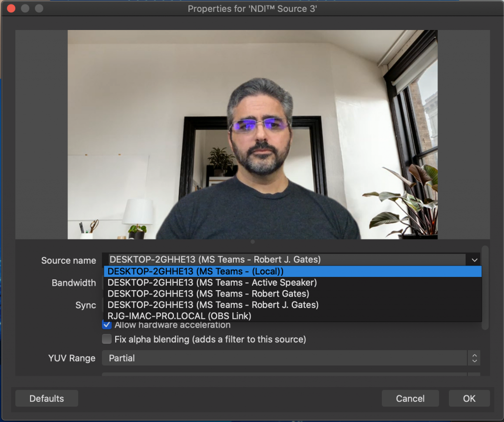Click the 'Bandwidth' label
504x422 pixels.
[x=74, y=283]
